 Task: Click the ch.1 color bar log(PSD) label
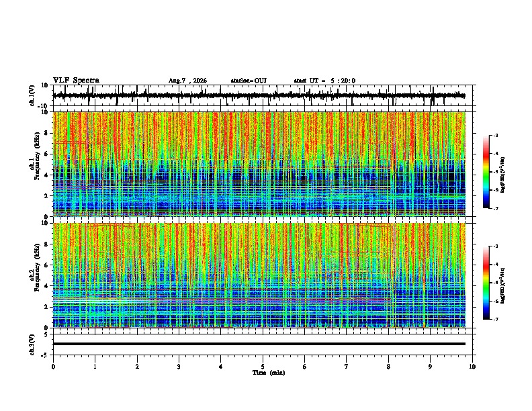pos(502,175)
